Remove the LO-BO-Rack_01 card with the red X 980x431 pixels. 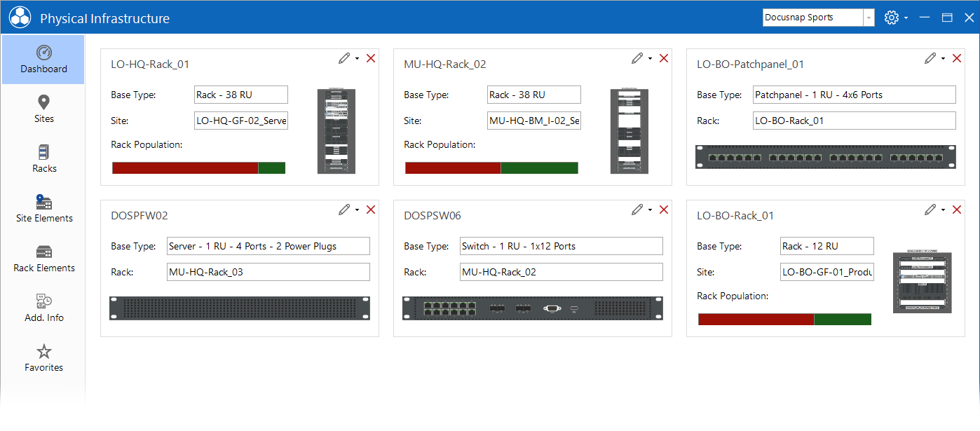coord(957,210)
